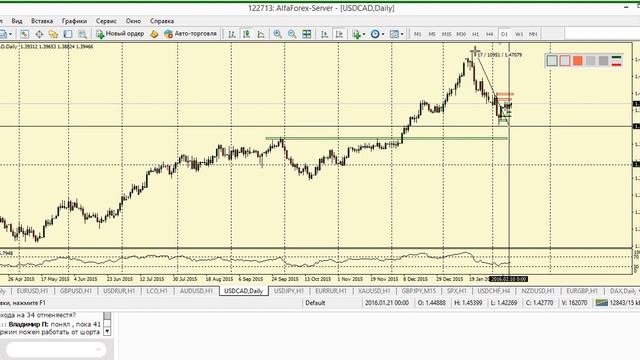Viewport: 640px width, 360px height.
Task: Switch to USDCHF,H4 chart tab
Action: point(494,291)
